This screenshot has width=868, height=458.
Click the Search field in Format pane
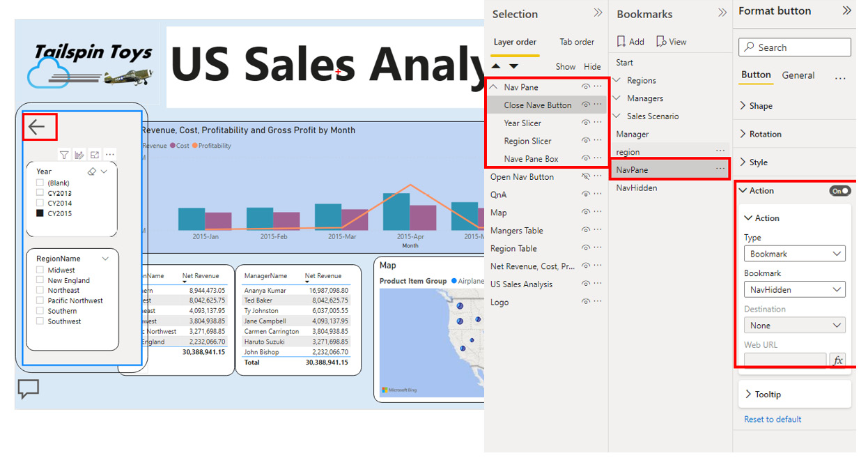pos(794,47)
